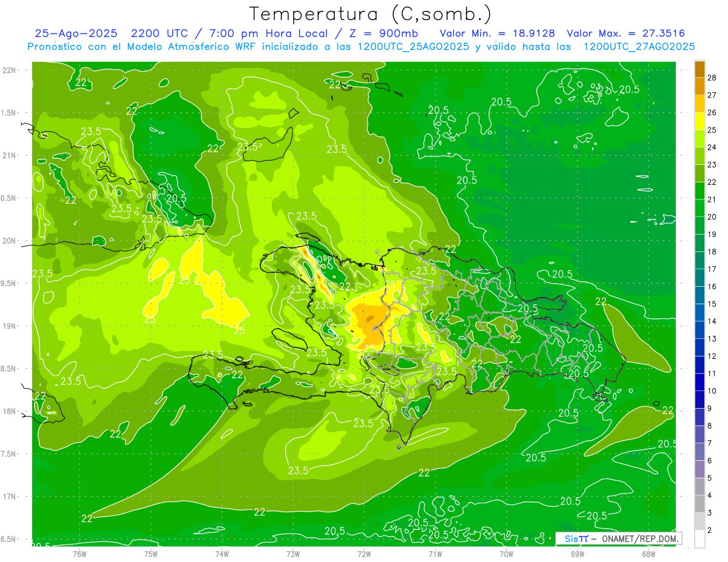Image resolution: width=728 pixels, height=562 pixels.
Task: Click legend scale value 3
Action: (x=710, y=513)
